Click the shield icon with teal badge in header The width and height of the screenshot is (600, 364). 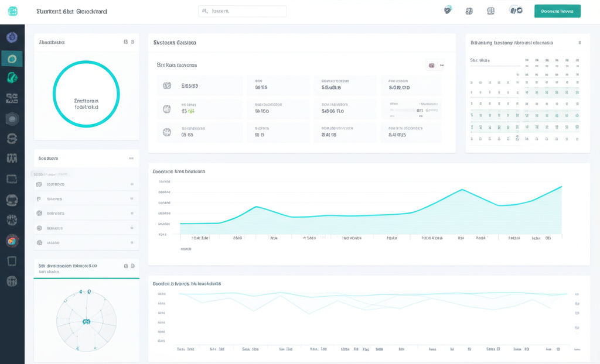448,11
